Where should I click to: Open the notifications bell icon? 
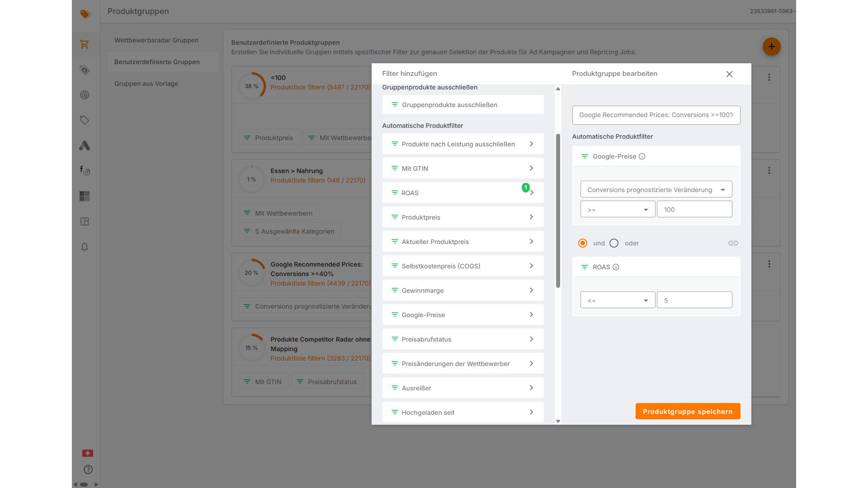coord(85,247)
